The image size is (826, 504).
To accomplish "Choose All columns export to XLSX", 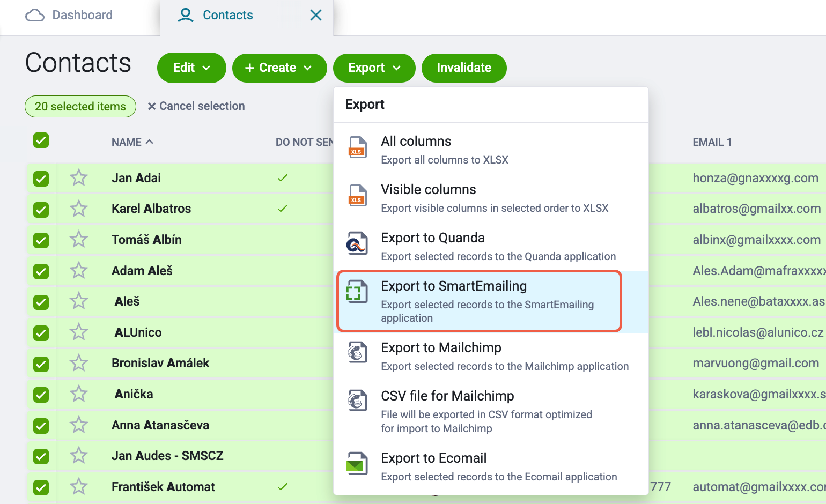I will coord(491,150).
